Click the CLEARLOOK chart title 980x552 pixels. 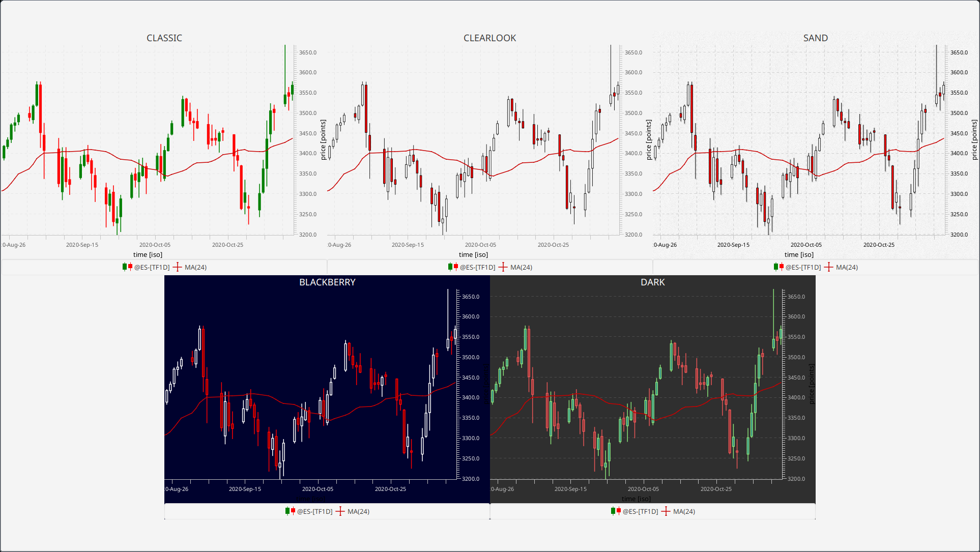(x=489, y=38)
